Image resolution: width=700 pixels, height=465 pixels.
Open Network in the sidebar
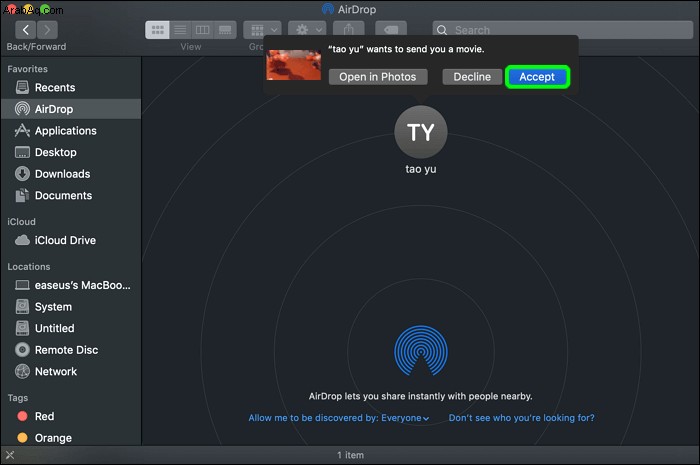pyautogui.click(x=71, y=371)
